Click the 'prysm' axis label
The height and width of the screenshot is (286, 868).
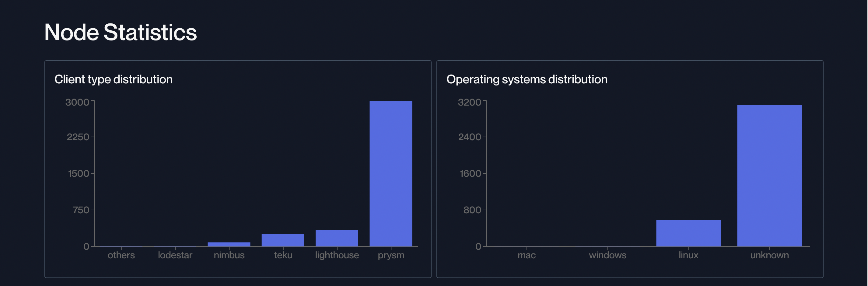[x=390, y=255]
